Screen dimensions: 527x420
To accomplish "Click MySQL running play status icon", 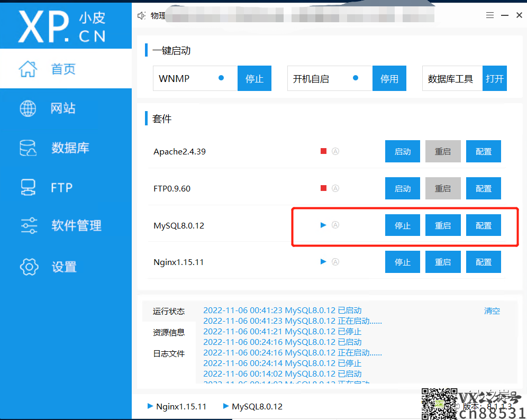I will click(x=323, y=225).
